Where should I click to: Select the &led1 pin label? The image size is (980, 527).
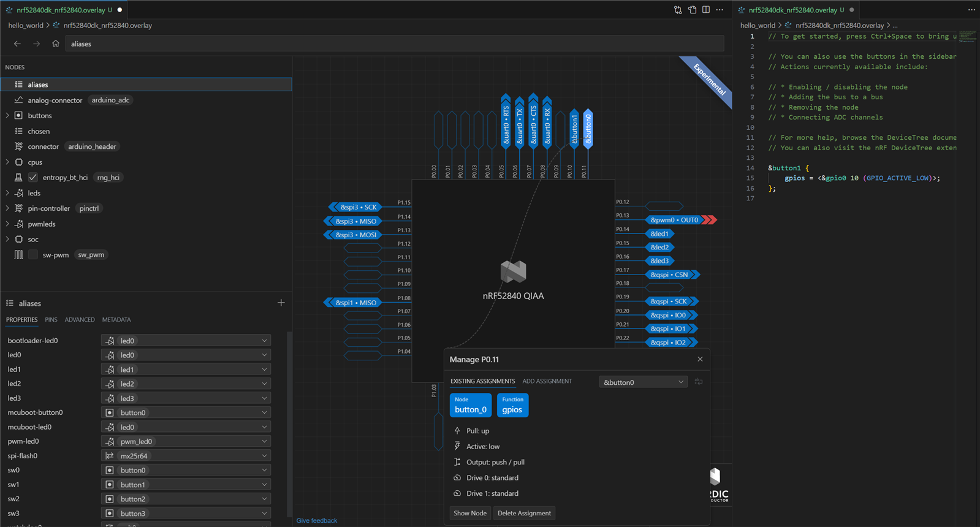point(659,233)
